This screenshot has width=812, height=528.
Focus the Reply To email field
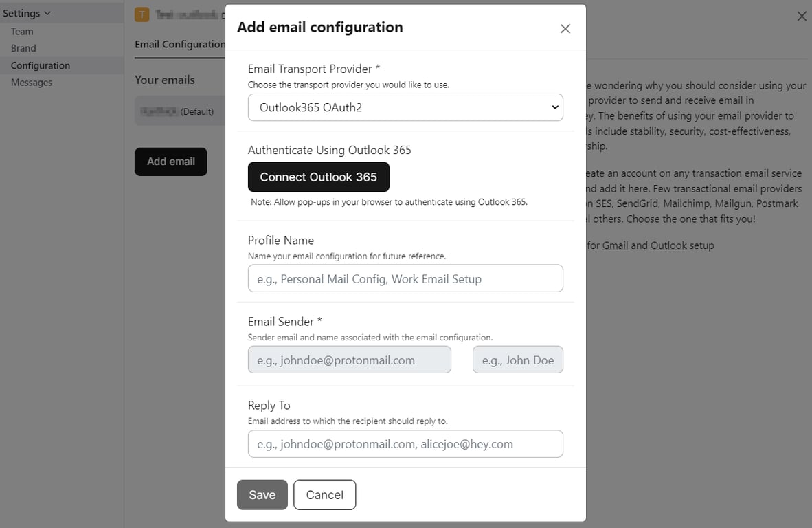pyautogui.click(x=405, y=444)
